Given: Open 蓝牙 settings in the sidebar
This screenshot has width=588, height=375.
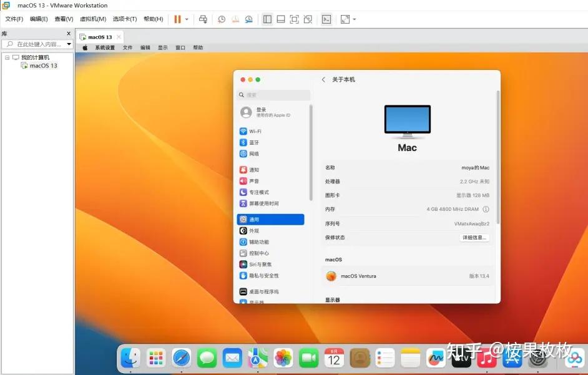Looking at the screenshot, I should click(271, 142).
